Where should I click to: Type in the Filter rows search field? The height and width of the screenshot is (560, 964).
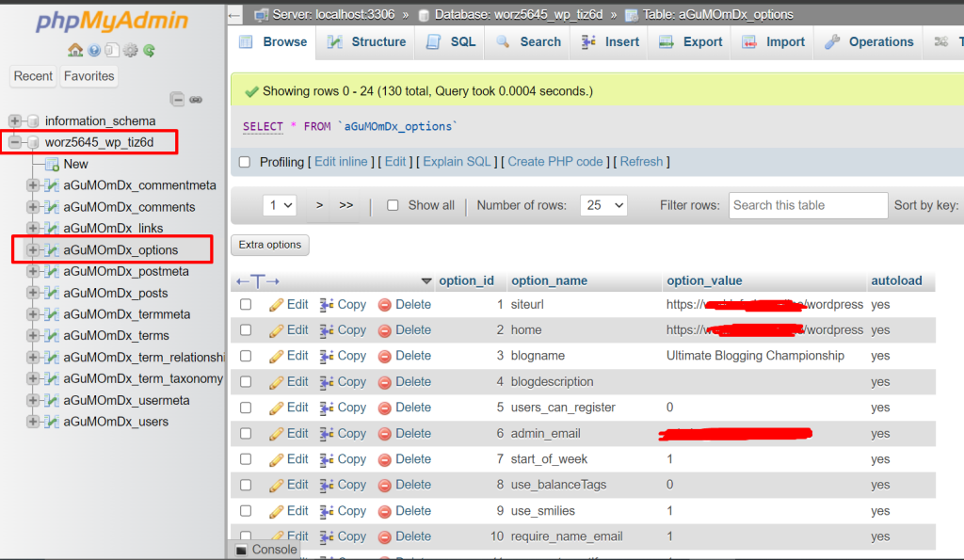pyautogui.click(x=808, y=204)
